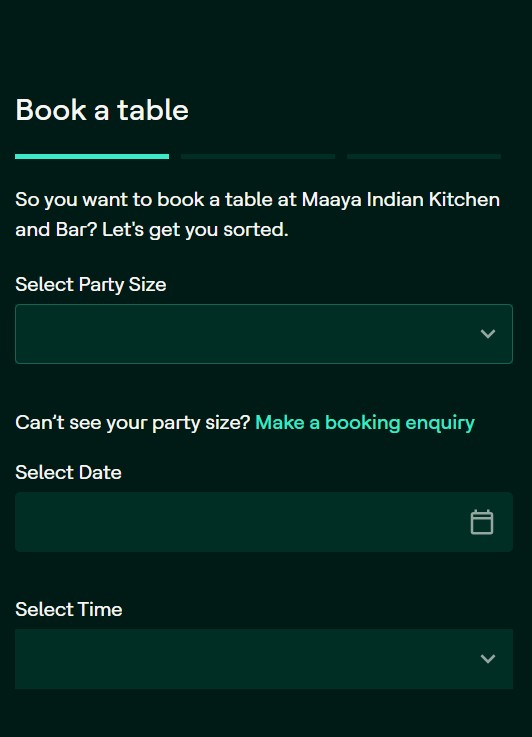Viewport: 532px width, 737px height.
Task: Focus the Select Date input field
Action: coord(264,522)
